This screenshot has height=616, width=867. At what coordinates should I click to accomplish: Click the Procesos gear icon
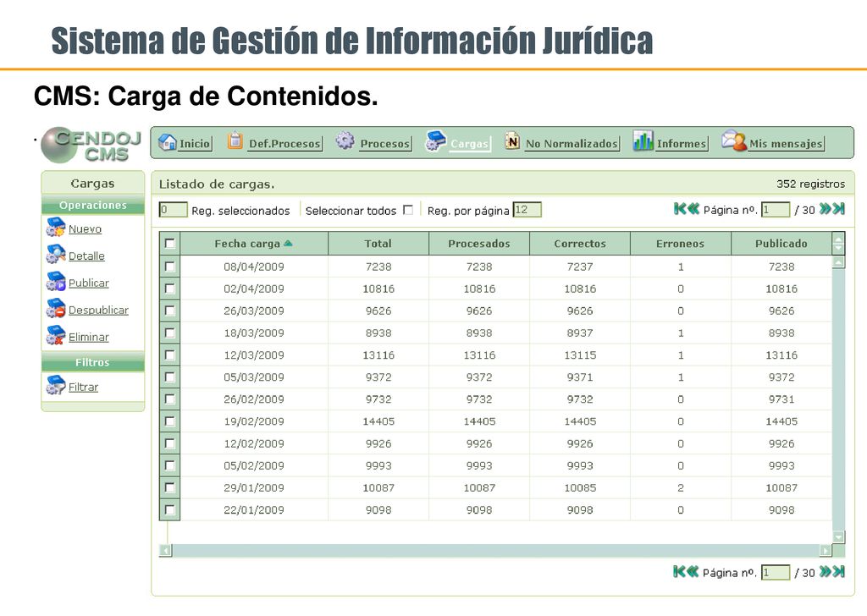point(345,140)
